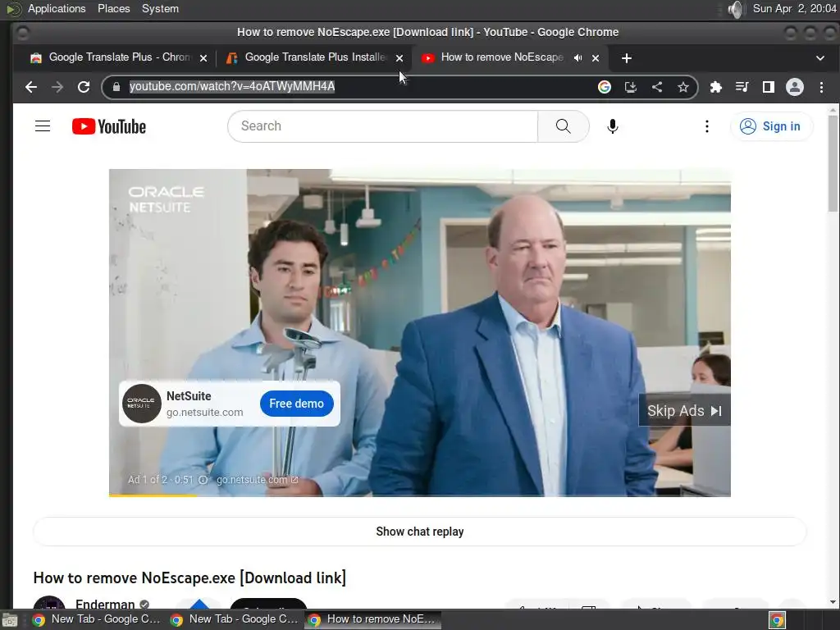Share this page via share icon

click(x=657, y=87)
